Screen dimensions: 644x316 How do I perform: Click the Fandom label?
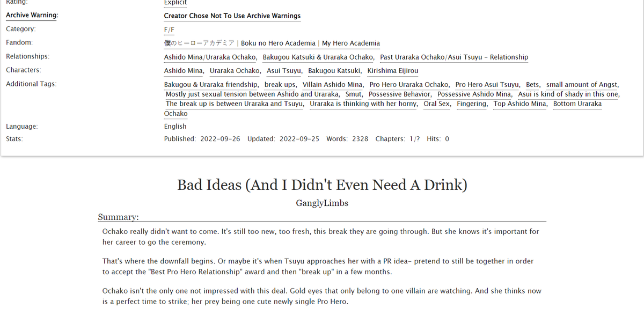[19, 42]
